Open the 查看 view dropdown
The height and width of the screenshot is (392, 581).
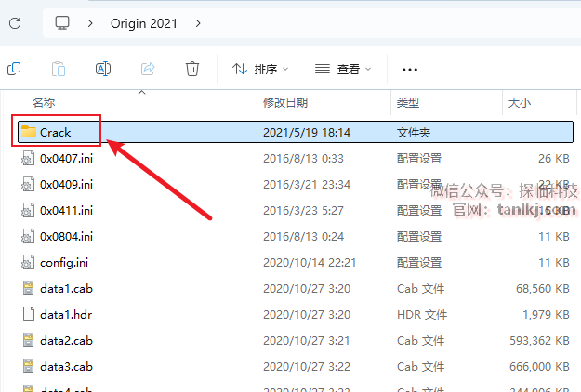click(x=343, y=70)
